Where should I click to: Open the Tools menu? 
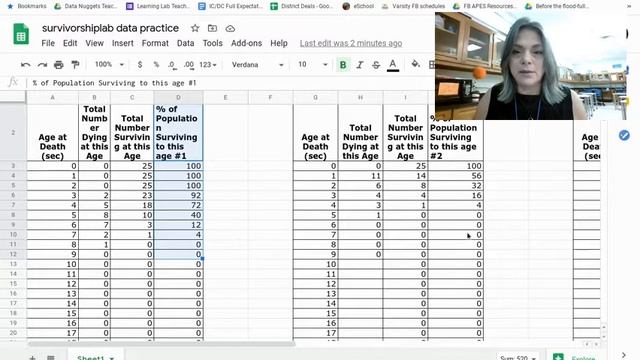click(213, 43)
